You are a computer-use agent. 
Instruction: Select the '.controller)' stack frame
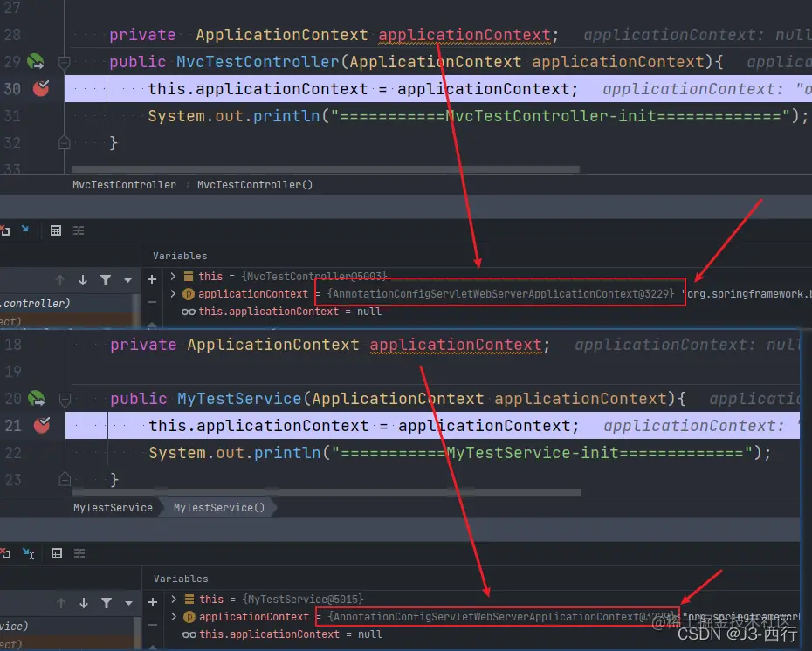tap(68, 304)
